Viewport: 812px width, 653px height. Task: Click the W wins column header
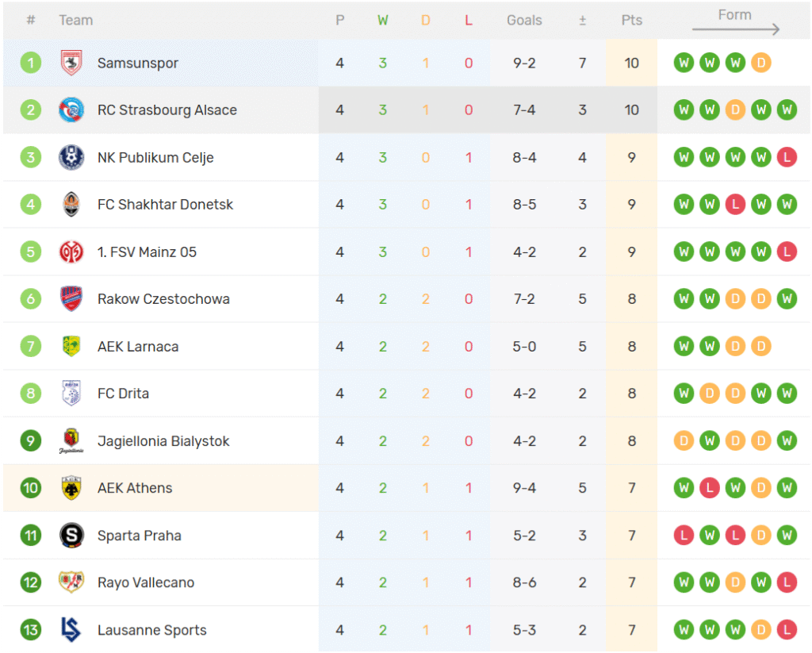point(383,21)
